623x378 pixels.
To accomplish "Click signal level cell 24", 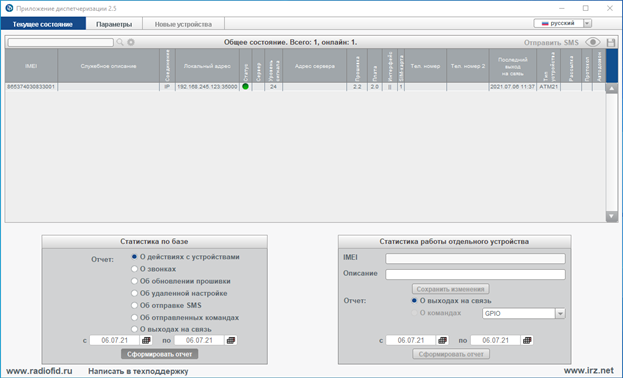I will pyautogui.click(x=273, y=87).
